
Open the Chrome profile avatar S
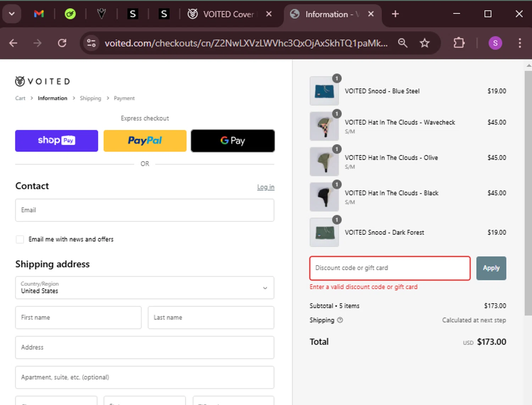coord(495,43)
